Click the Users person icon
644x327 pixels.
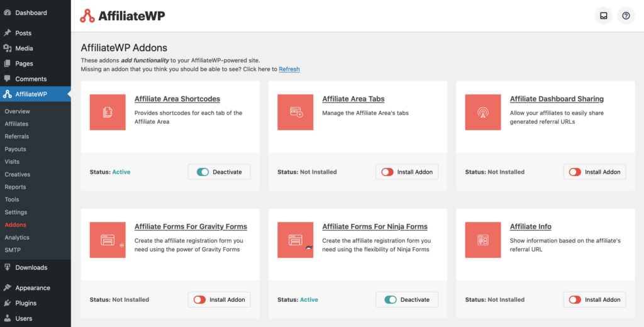tap(7, 318)
